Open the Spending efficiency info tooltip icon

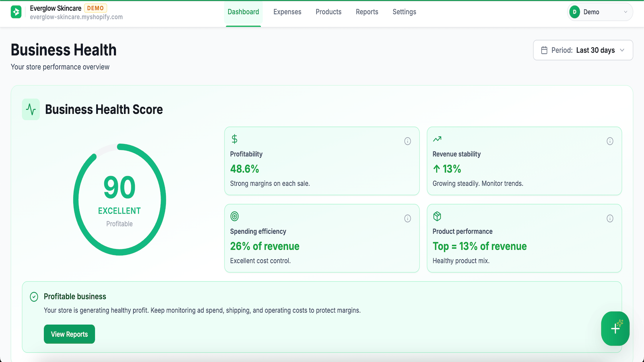408,218
